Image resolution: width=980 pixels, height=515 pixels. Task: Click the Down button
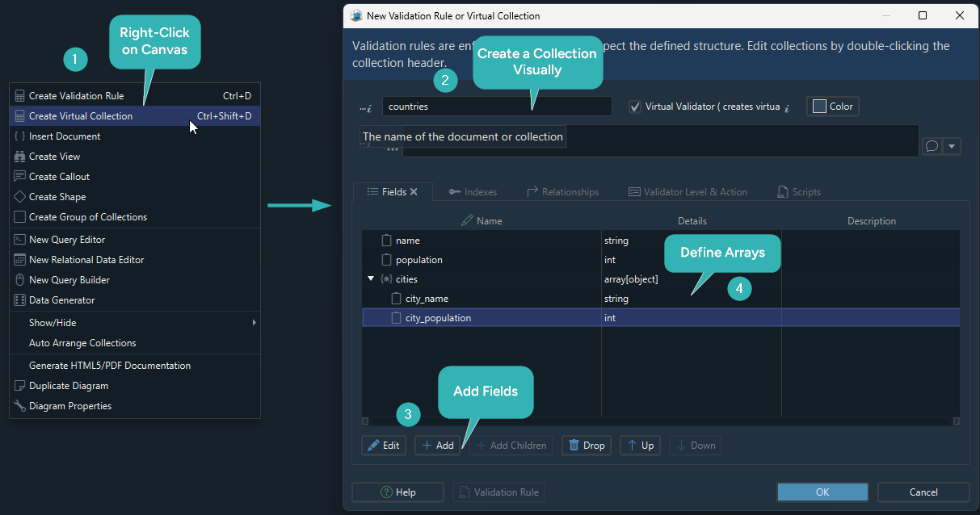coord(696,445)
